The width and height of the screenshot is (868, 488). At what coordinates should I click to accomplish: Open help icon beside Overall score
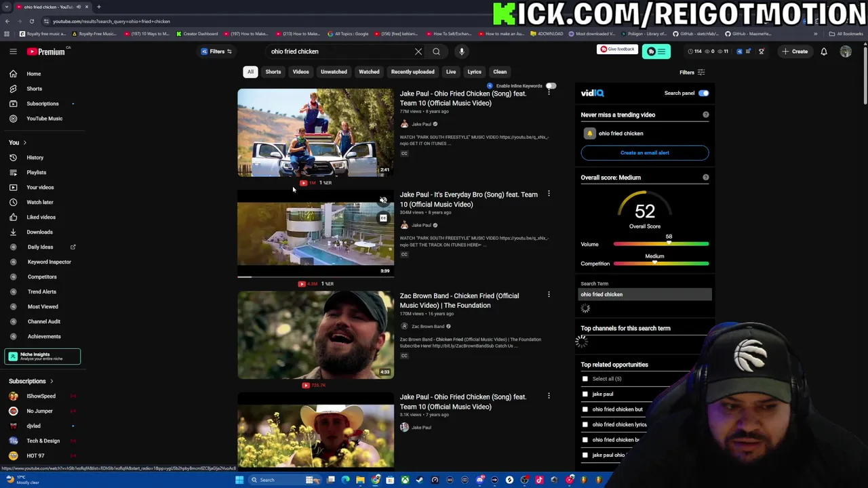[706, 178]
